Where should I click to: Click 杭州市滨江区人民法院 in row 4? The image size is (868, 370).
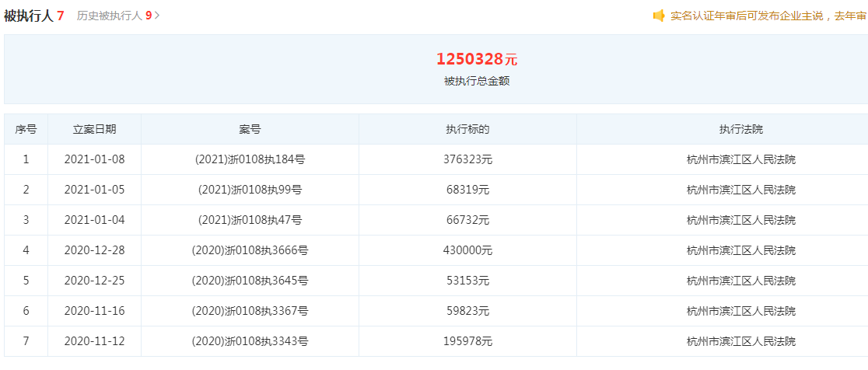pyautogui.click(x=741, y=250)
